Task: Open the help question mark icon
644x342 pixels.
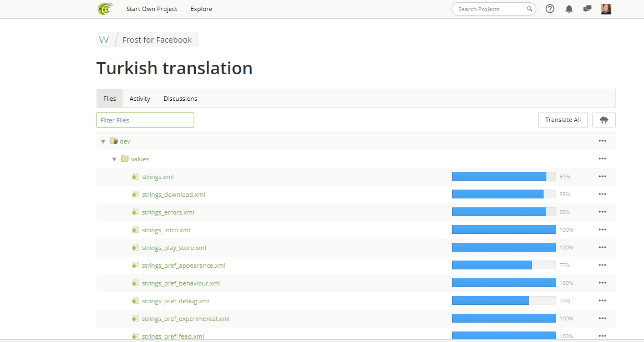Action: (550, 9)
